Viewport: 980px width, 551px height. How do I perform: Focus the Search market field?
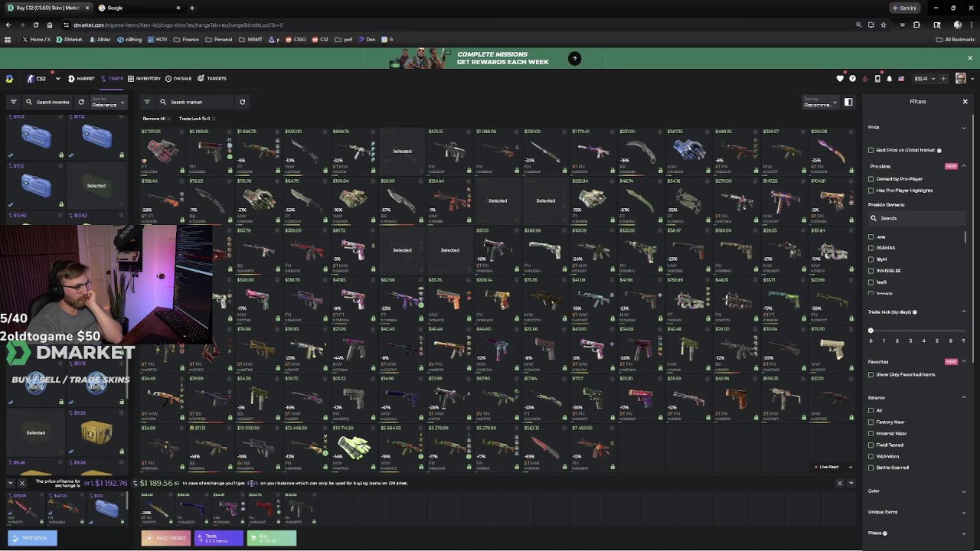[x=195, y=102]
